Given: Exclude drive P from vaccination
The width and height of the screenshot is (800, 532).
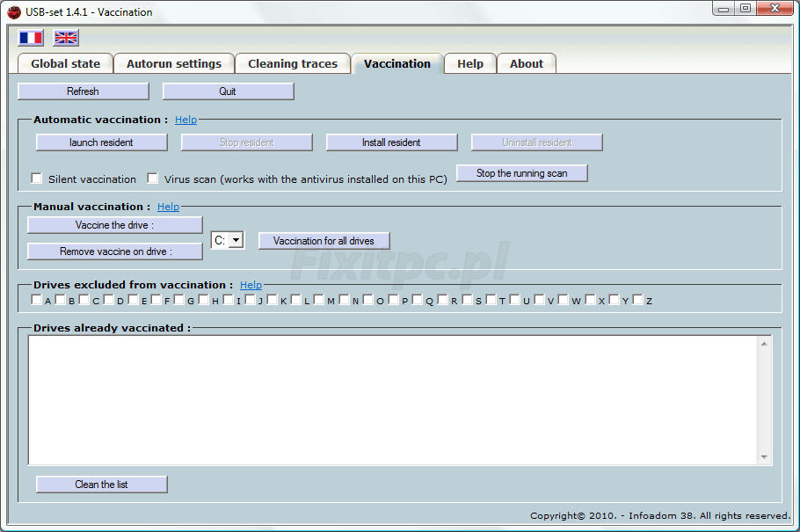Looking at the screenshot, I should [x=393, y=300].
